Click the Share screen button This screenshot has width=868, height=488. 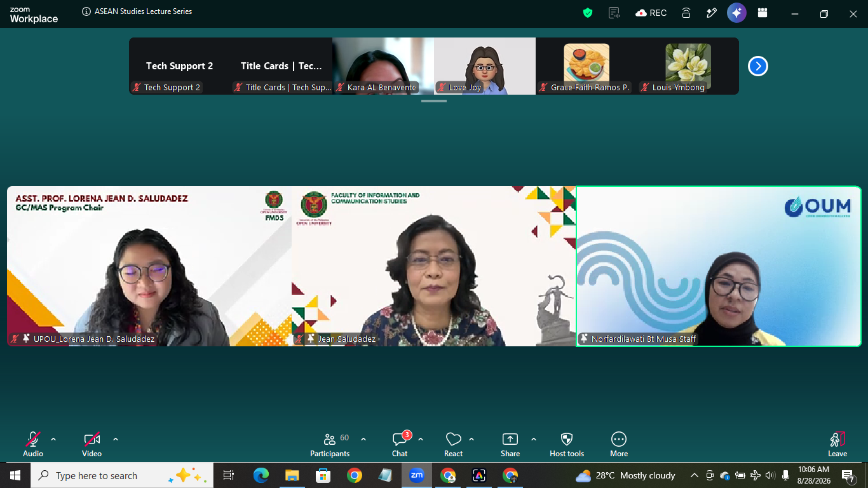(510, 444)
